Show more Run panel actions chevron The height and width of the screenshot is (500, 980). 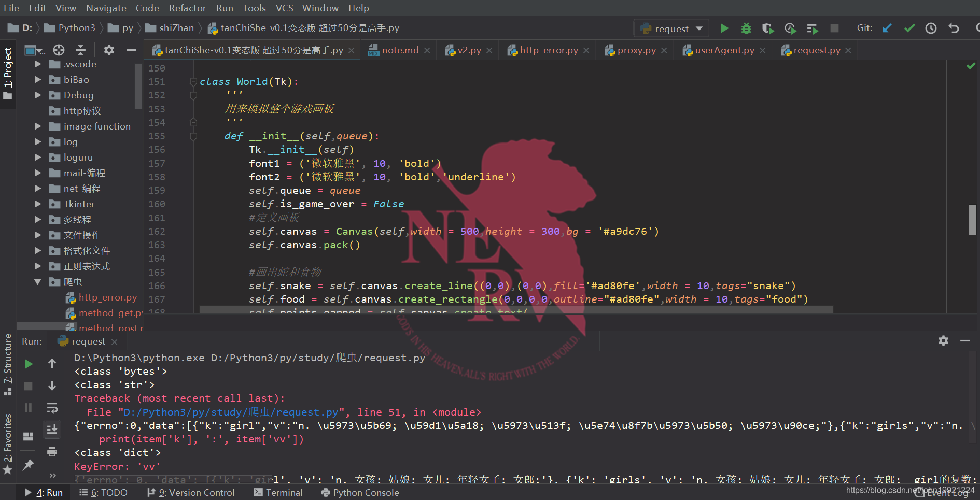(52, 475)
